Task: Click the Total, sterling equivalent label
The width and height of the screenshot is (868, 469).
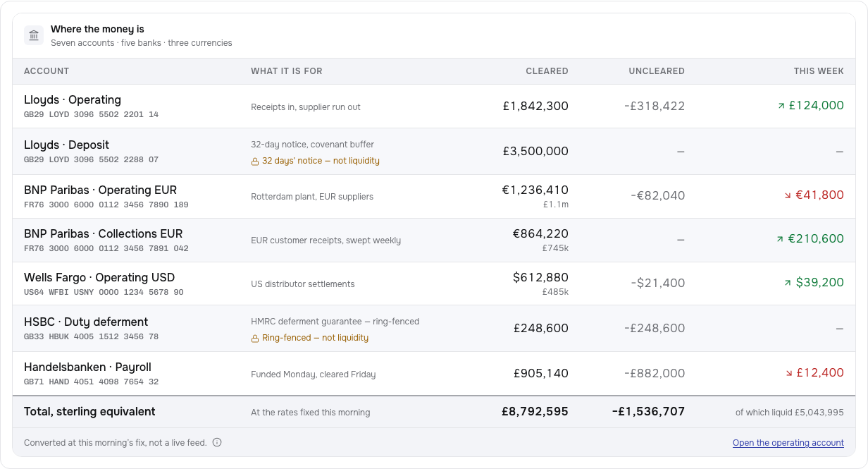Action: click(x=89, y=412)
